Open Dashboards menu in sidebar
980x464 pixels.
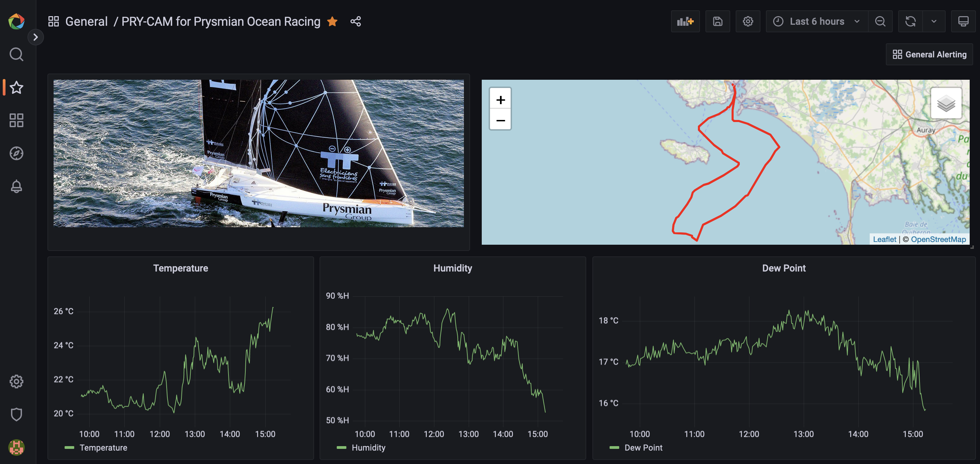click(x=16, y=121)
